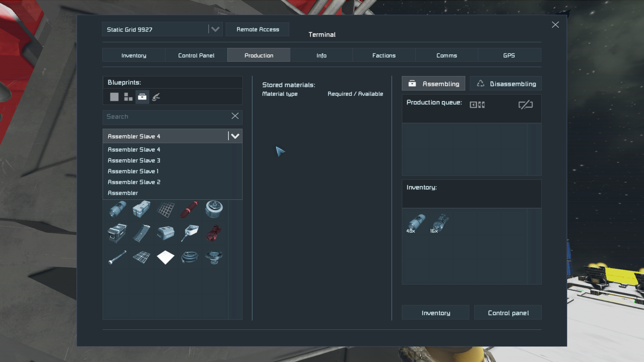Select the components blueprint filter icon
This screenshot has height=362, width=644.
[x=142, y=97]
